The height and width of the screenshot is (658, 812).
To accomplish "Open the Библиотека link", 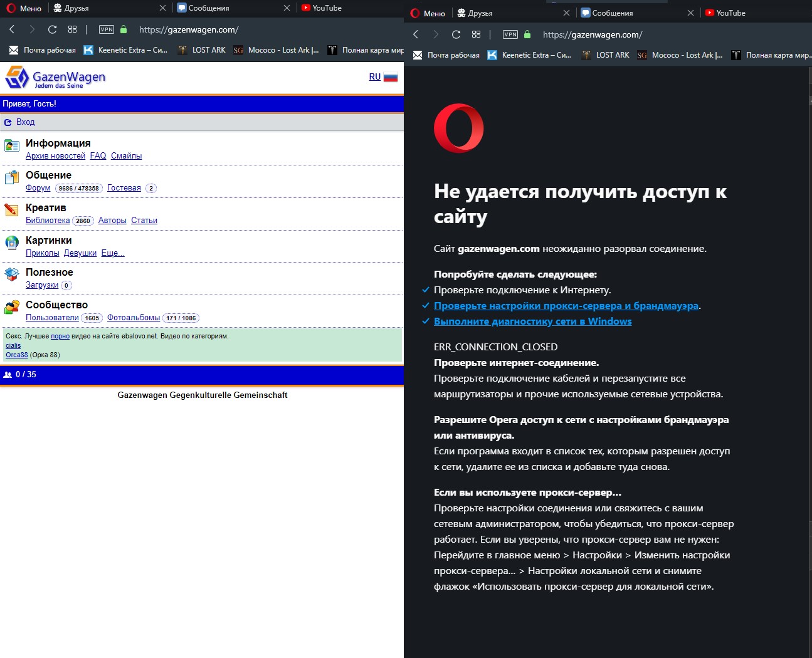I will 48,221.
